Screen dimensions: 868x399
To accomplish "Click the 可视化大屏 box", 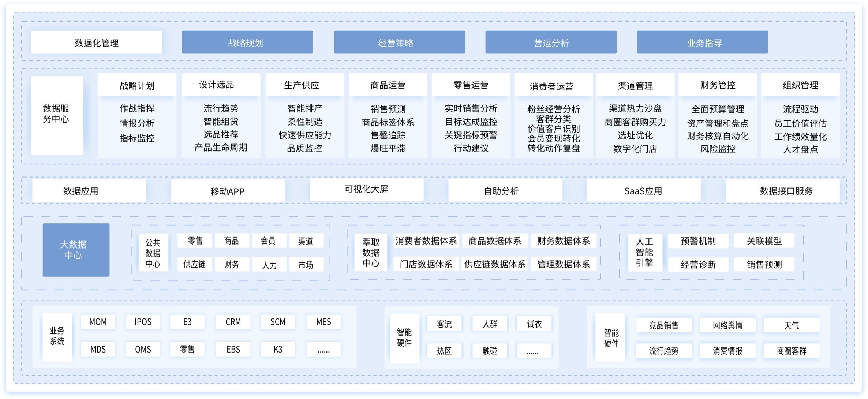I will (x=366, y=189).
